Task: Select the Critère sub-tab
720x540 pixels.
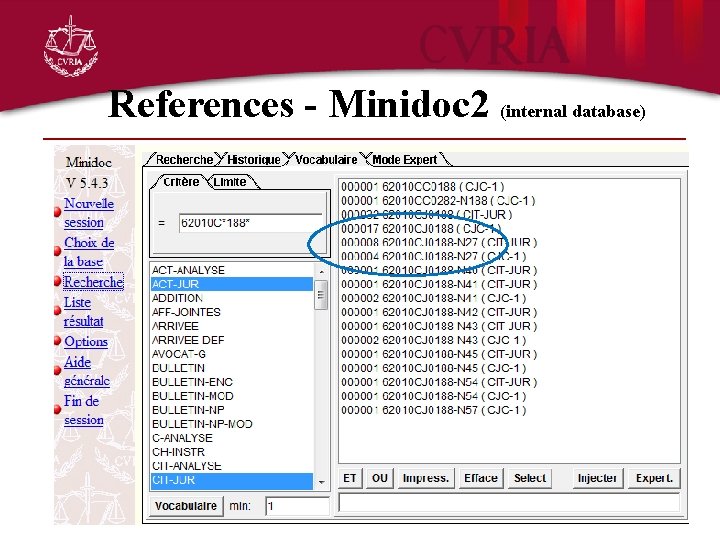Action: (x=180, y=182)
